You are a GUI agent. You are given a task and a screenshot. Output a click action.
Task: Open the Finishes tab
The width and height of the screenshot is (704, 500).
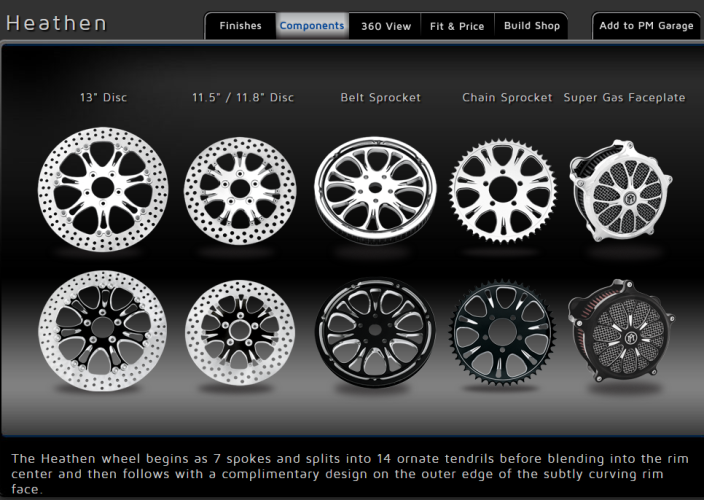click(240, 26)
